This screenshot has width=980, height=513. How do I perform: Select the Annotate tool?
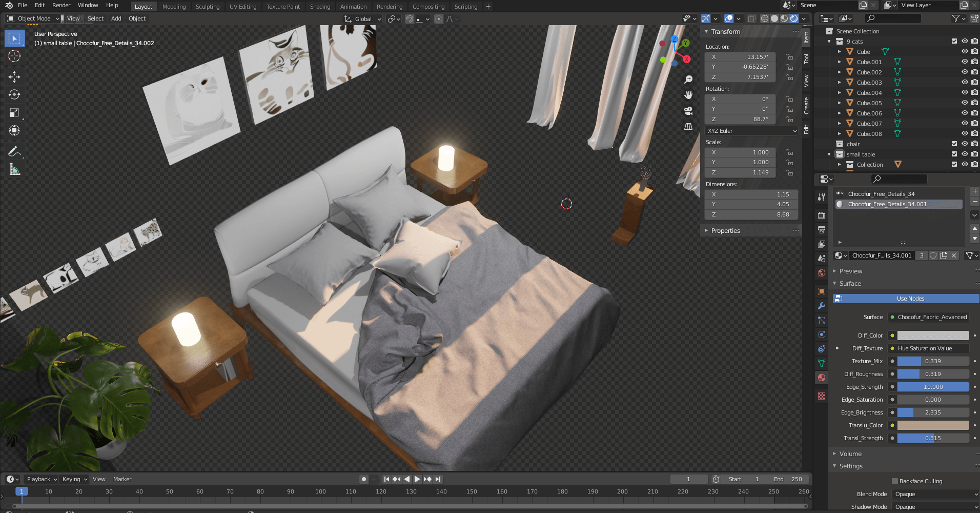click(x=14, y=151)
